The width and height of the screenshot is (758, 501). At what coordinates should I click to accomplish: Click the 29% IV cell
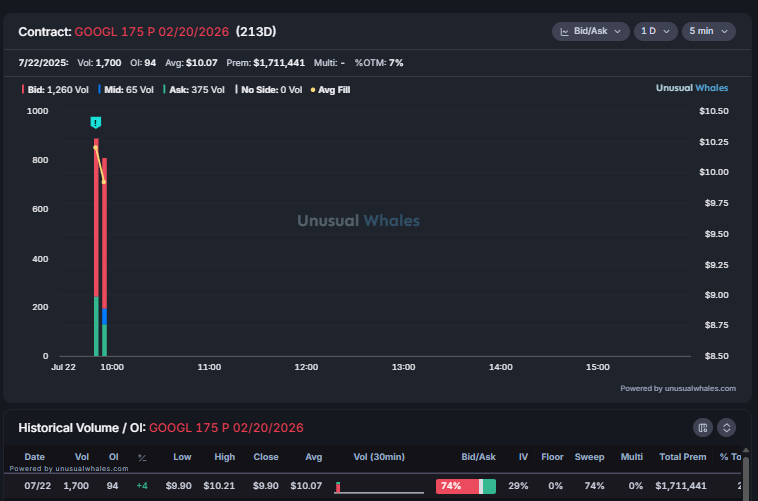518,486
